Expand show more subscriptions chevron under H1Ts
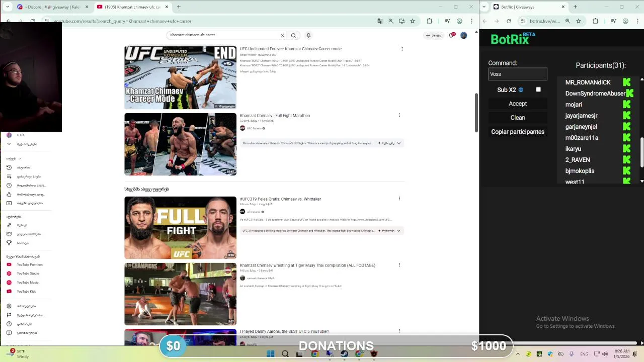 (x=9, y=144)
